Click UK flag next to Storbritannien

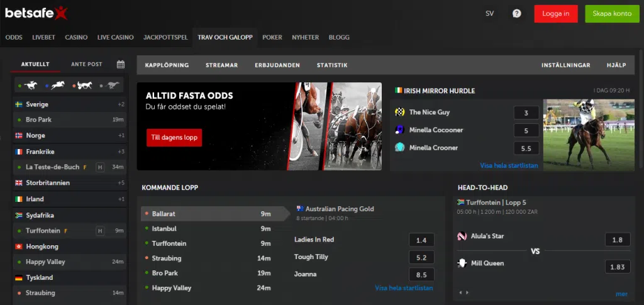[19, 182]
